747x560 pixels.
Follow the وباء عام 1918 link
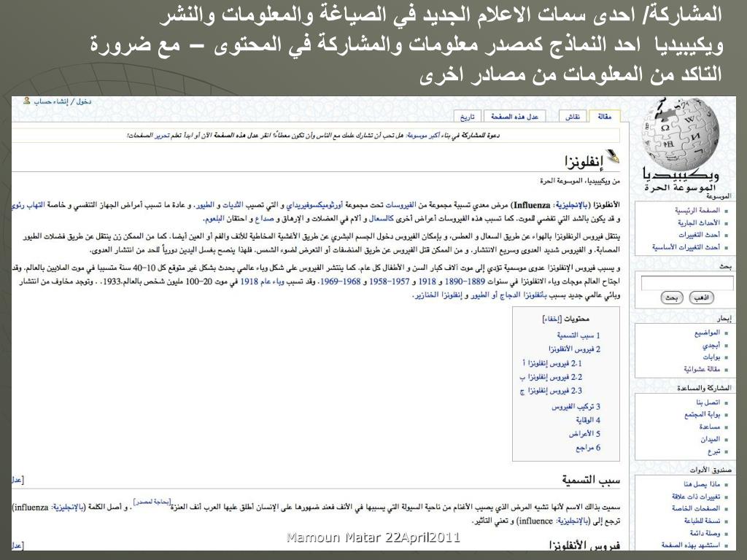coord(262,281)
